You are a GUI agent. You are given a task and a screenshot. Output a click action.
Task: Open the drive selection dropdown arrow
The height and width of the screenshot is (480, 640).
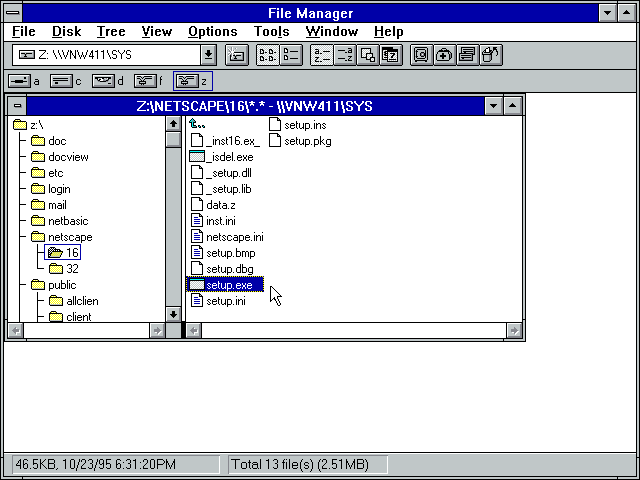coord(208,55)
